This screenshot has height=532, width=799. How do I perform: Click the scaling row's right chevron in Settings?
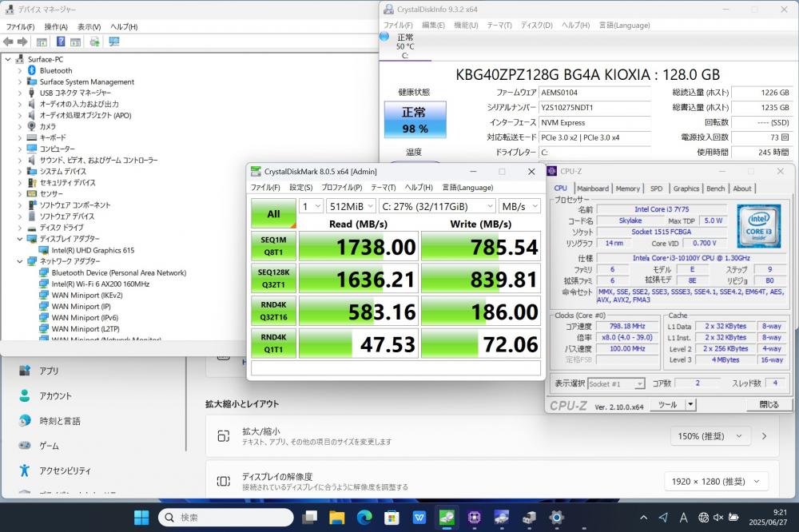[764, 436]
